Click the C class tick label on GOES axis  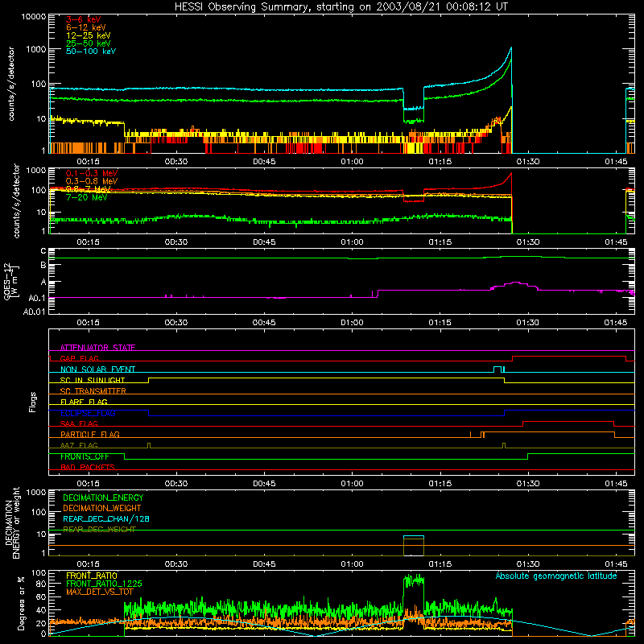coord(43,251)
